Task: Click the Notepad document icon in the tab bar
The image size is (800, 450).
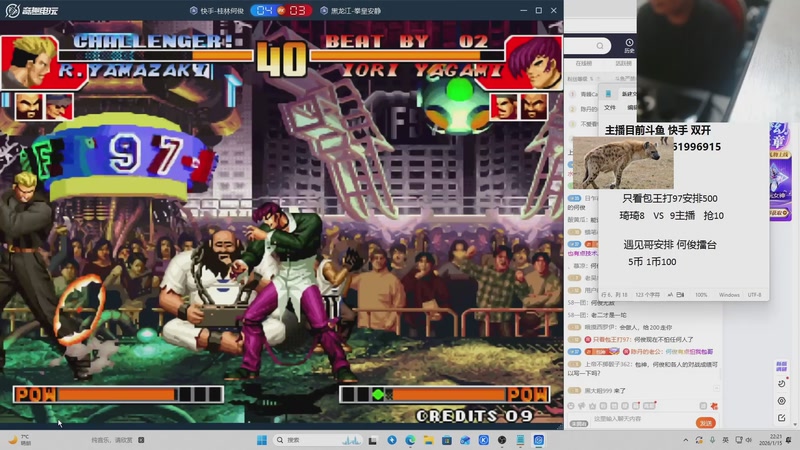Action: tap(608, 94)
